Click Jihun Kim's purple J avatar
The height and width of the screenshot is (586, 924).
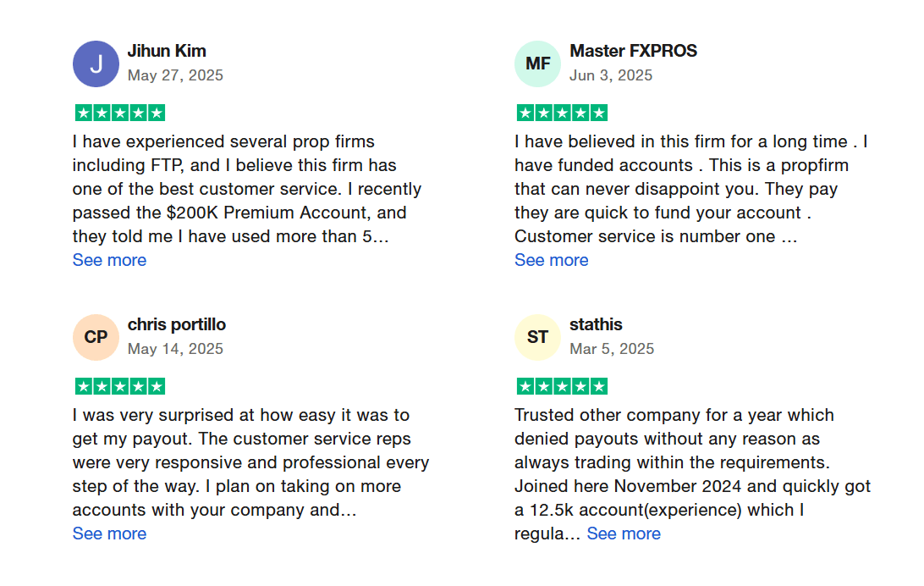(x=96, y=64)
